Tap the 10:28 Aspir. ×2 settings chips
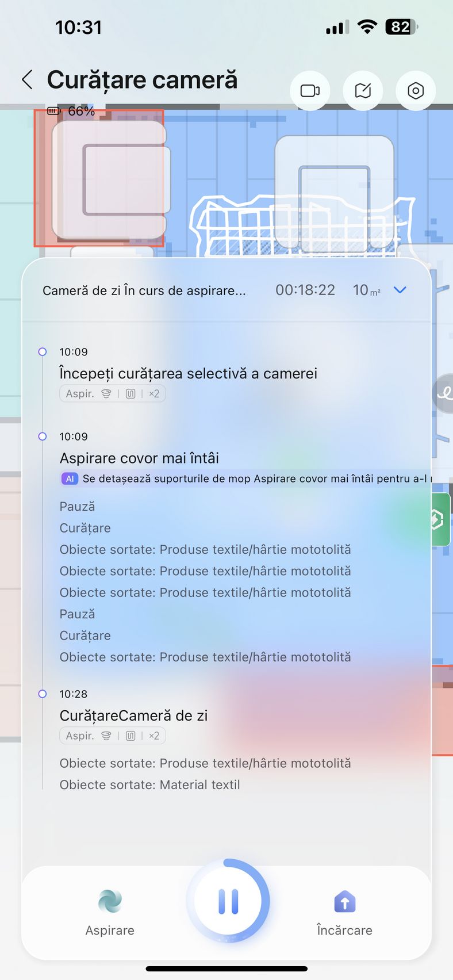The width and height of the screenshot is (453, 980). (113, 736)
